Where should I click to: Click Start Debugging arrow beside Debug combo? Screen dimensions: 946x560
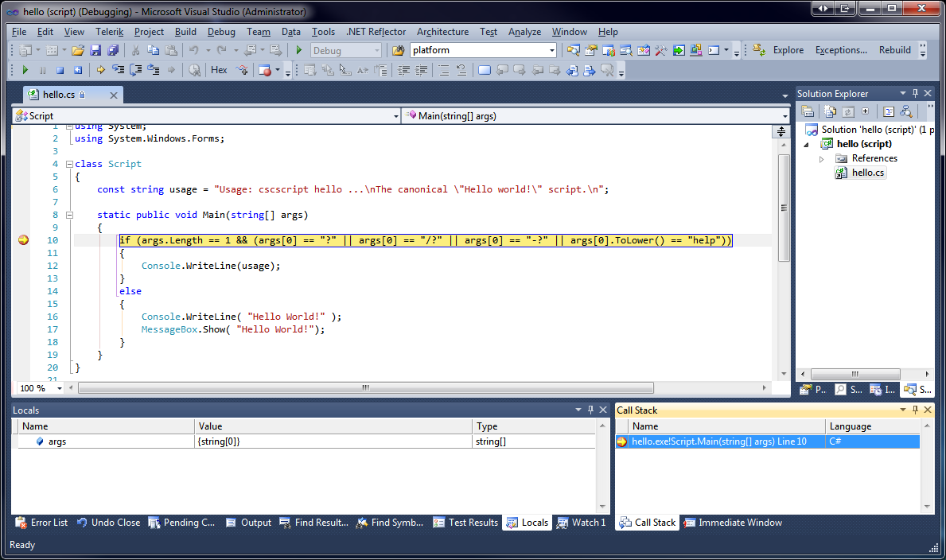coord(298,50)
